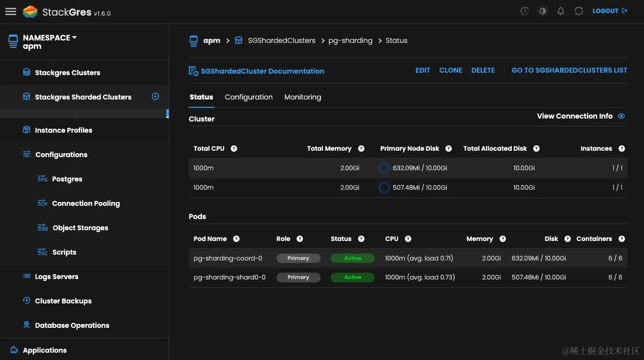Select pod pg-sharding-shard0-0
644x360 pixels.
click(230, 277)
